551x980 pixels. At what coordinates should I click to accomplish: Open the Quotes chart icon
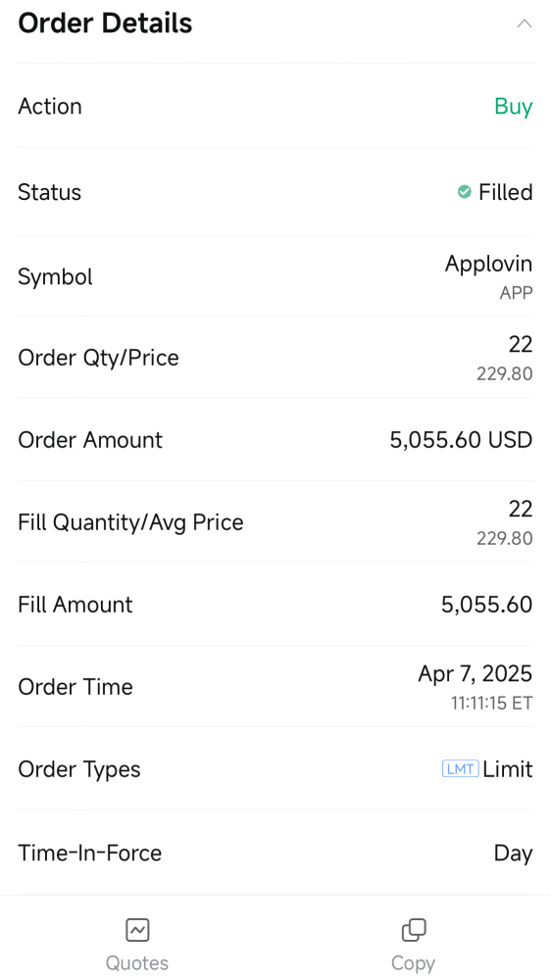pyautogui.click(x=137, y=931)
